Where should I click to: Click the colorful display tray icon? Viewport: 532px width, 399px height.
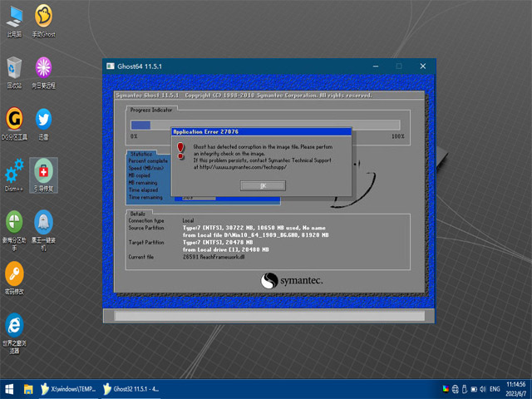[x=446, y=389]
